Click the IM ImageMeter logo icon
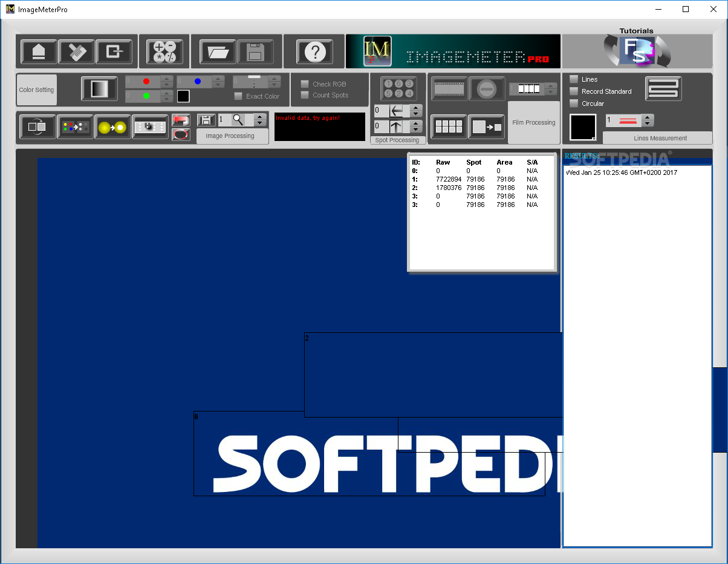The image size is (728, 564). [377, 51]
